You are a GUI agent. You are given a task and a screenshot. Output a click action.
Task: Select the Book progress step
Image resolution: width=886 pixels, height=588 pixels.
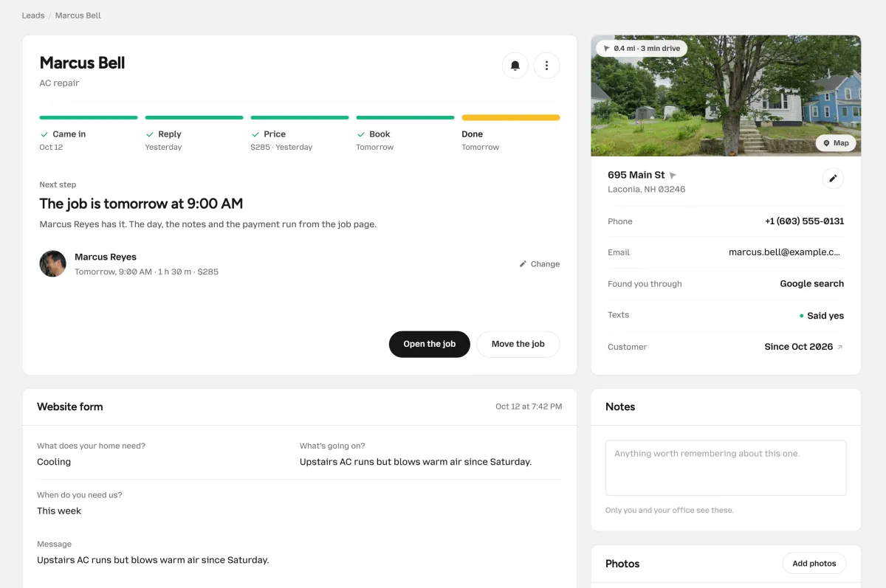(405, 134)
